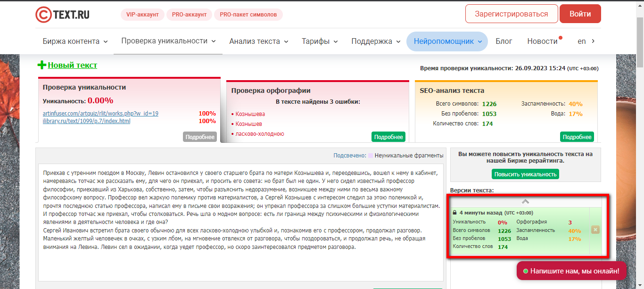
Task: Click the next arrow in navigation bar
Action: 593,41
